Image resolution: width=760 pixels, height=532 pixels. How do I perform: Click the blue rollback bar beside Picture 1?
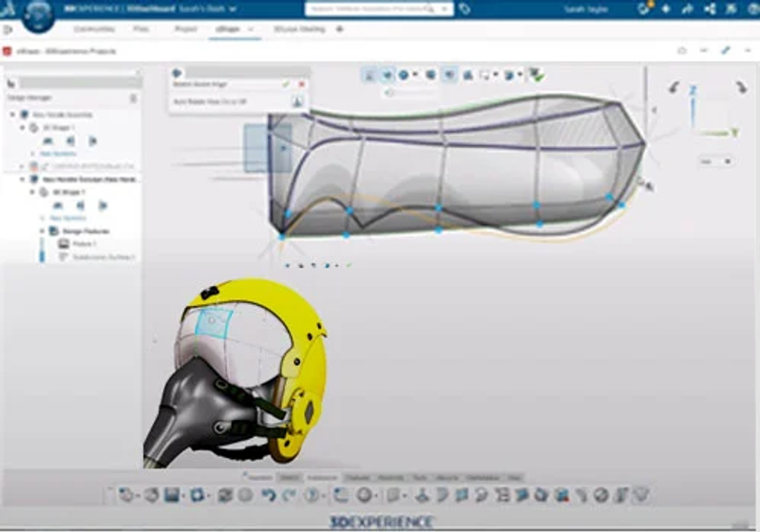click(x=42, y=250)
